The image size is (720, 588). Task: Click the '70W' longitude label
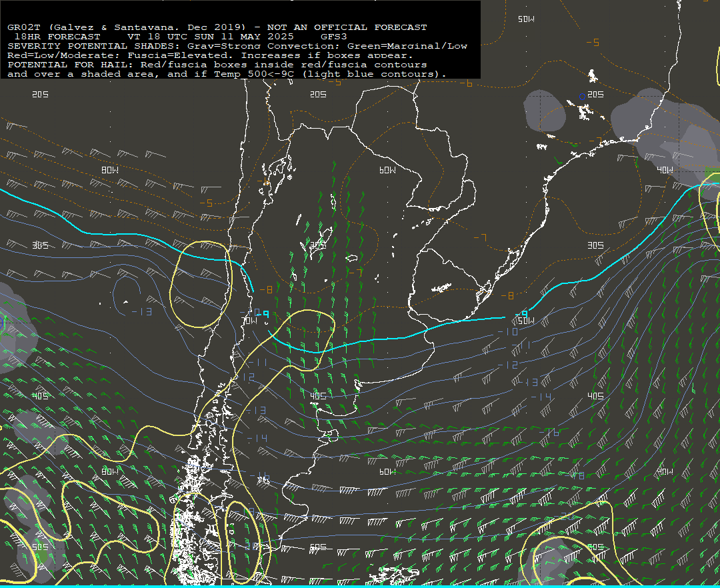tap(249, 321)
